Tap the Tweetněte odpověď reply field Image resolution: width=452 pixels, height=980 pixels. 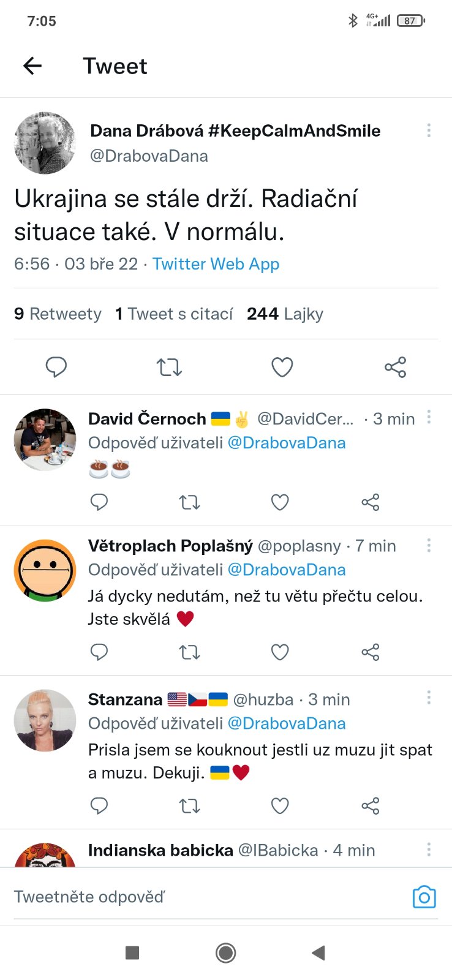[184, 897]
